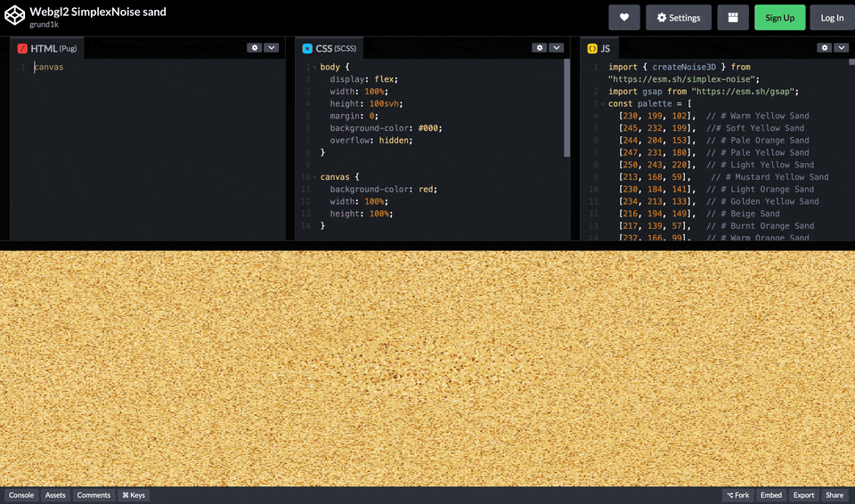Open HTML editor settings gear
Image resolution: width=855 pixels, height=504 pixels.
coord(255,48)
